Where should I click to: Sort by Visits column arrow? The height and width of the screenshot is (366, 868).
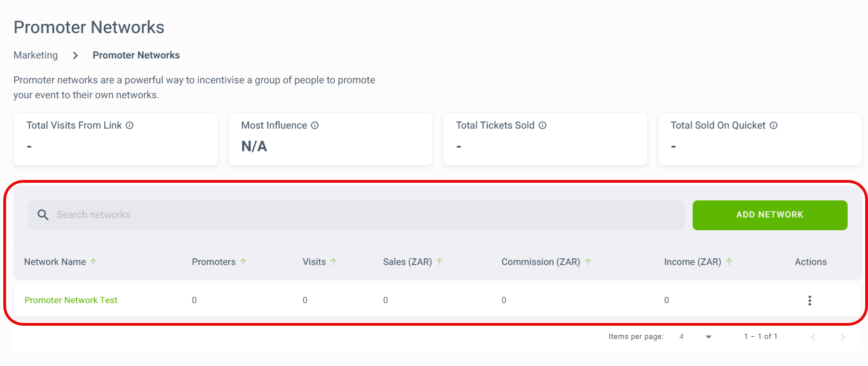[334, 262]
